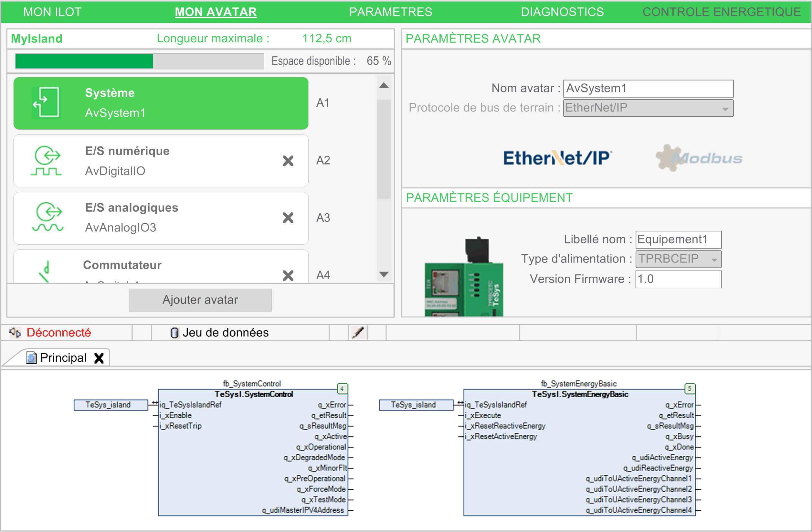Viewport: 812px width, 532px height.
Task: Click the E/S analogiques avatar icon
Action: pos(48,217)
